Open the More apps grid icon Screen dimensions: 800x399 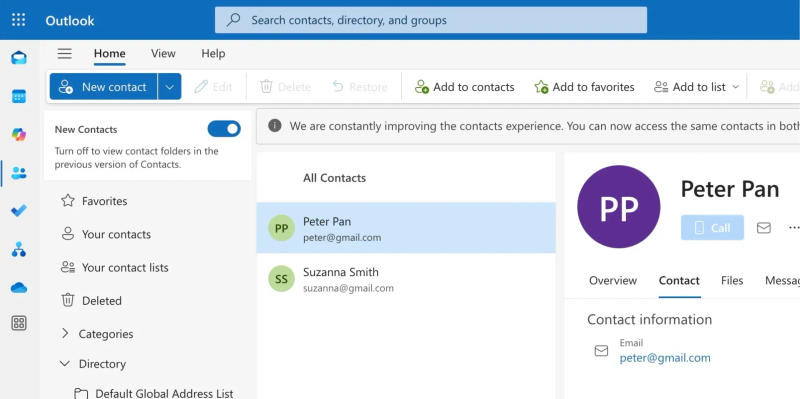click(x=19, y=323)
